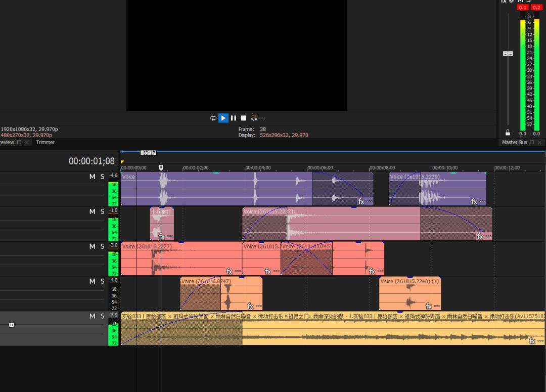
Task: Reset the red 0.2 clip indicator
Action: coord(536,7)
